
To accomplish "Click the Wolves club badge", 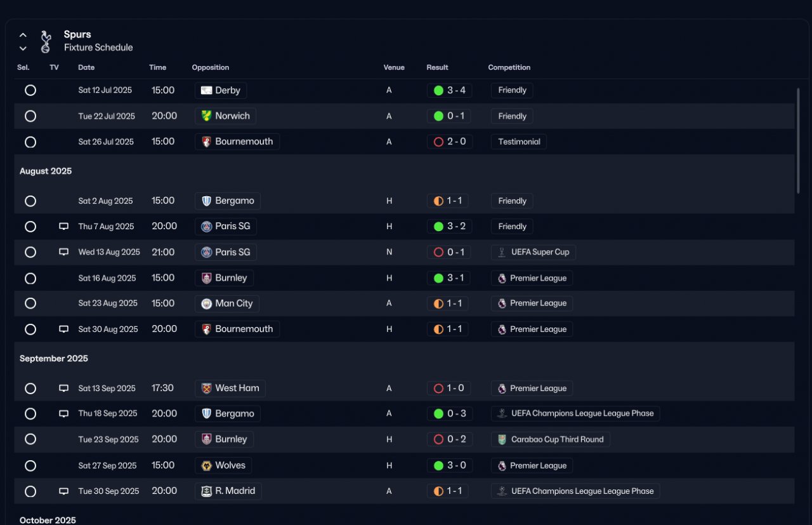I will [206, 466].
